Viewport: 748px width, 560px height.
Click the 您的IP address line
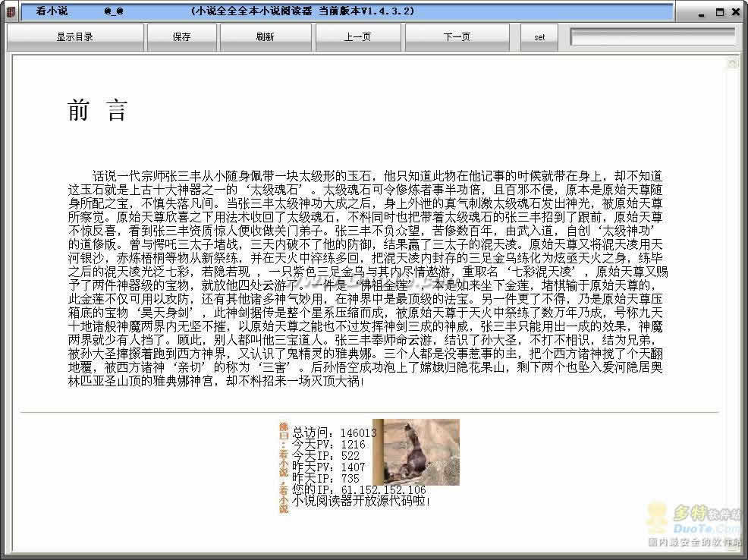(x=359, y=490)
